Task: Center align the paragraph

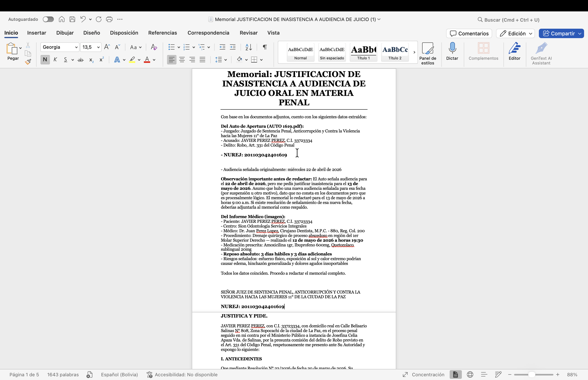Action: click(182, 60)
